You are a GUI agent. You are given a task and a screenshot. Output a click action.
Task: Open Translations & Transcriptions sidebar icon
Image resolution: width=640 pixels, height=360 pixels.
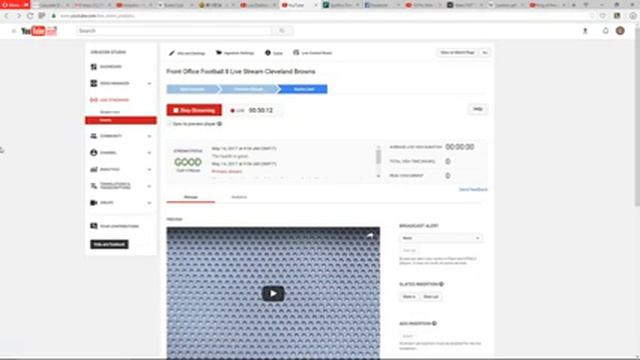(x=94, y=186)
